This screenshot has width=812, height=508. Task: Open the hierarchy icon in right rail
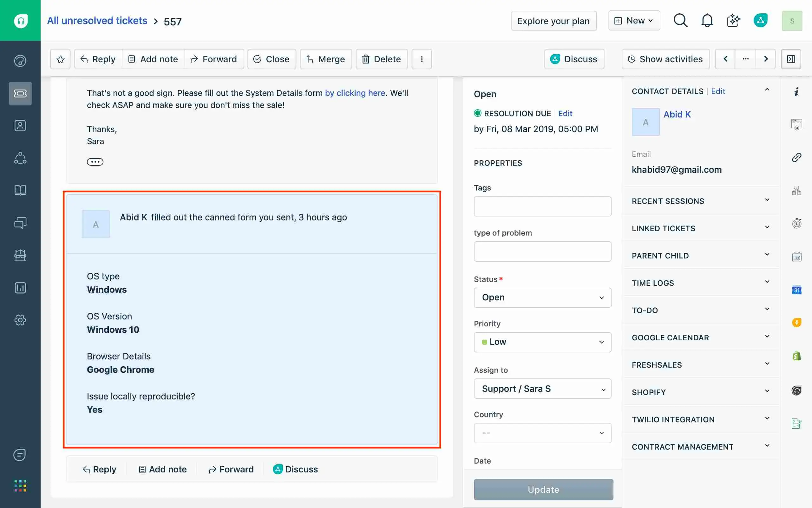click(796, 190)
